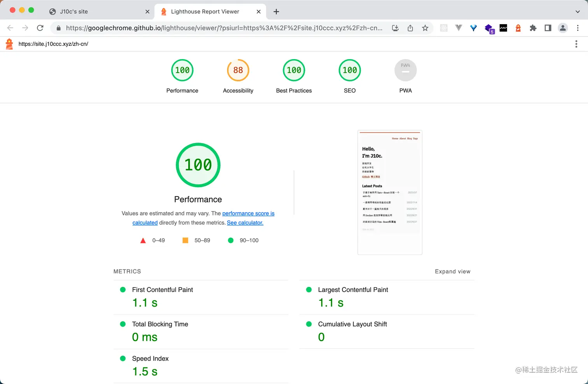Click the Lighthouse logo in report header
Screen dimensions: 588x384
coord(9,44)
